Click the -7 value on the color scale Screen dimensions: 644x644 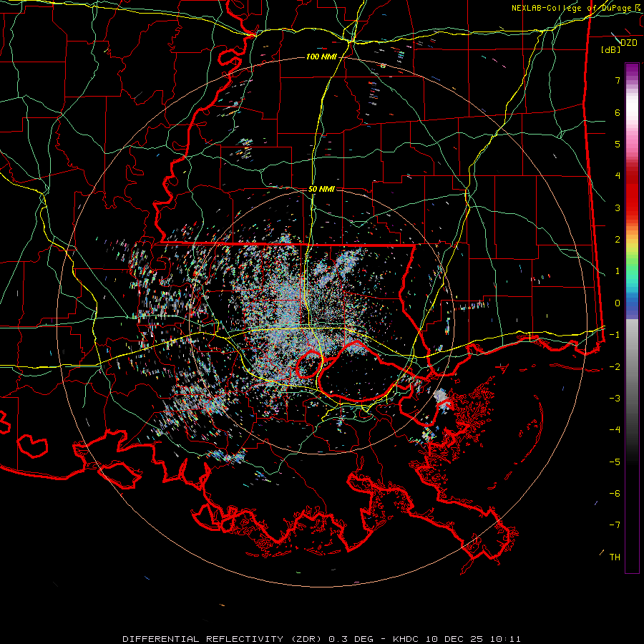615,525
